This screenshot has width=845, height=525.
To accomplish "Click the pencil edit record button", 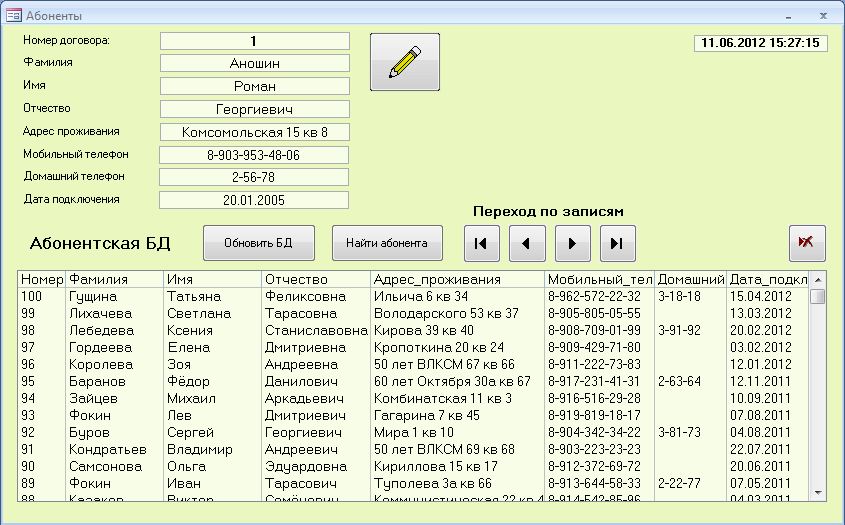I will click(405, 62).
